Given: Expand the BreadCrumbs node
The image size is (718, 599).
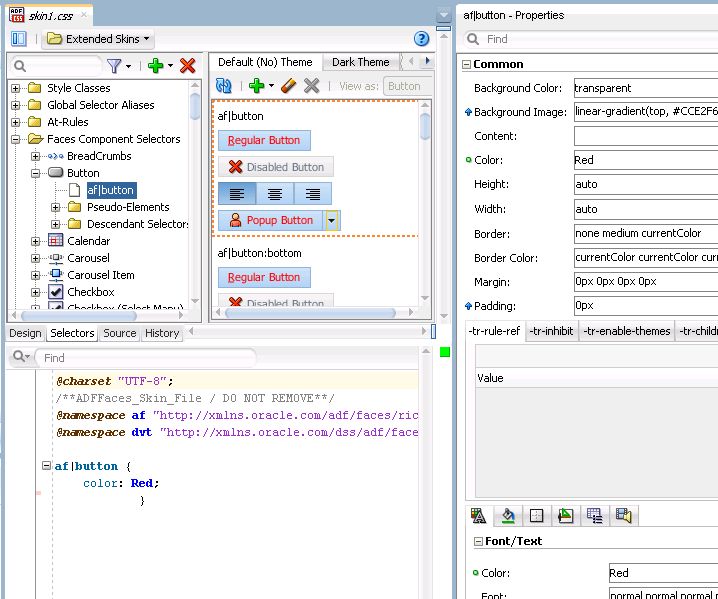Looking at the screenshot, I should tap(35, 156).
